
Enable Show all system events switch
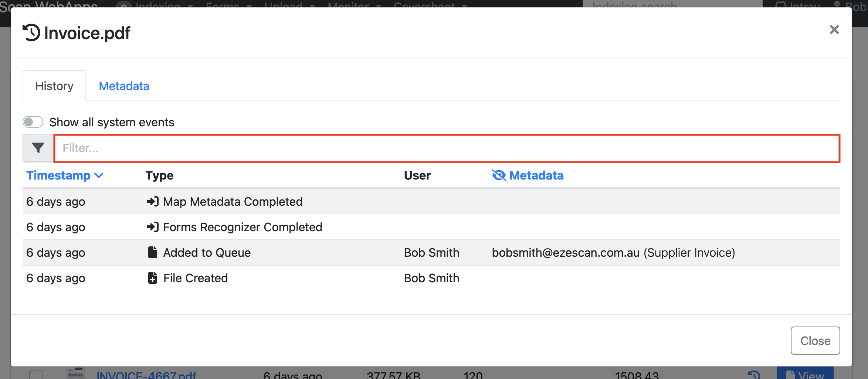[33, 122]
